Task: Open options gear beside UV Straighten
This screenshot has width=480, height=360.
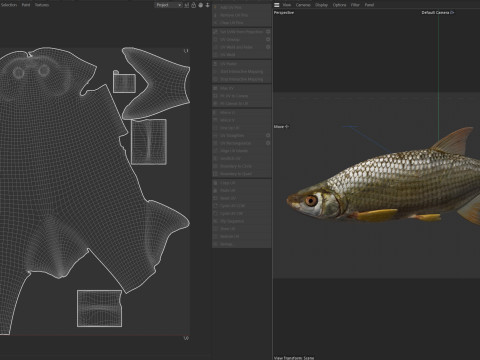Action: (268, 135)
